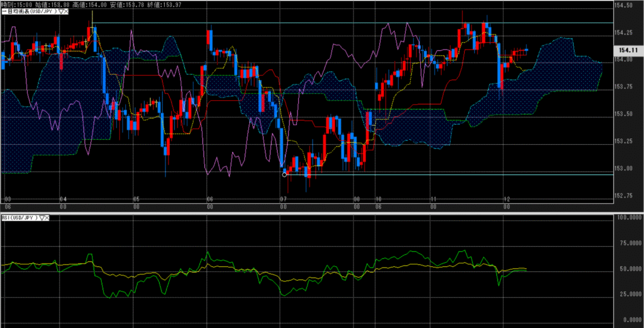Viewport: 644px width, 328px height.
Task: Click the date label 05 on the time axis
Action: (x=136, y=198)
